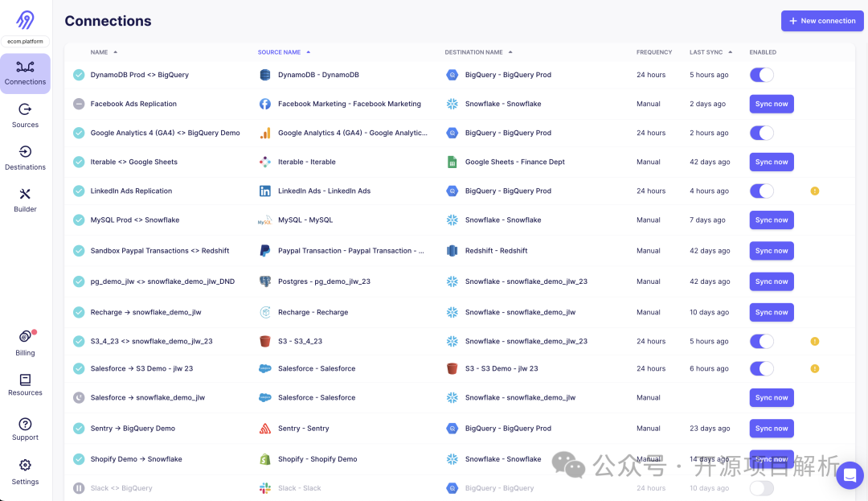Click warning icon on LinkedIn Ads Replication row
Screen dimensions: 868x501
pos(814,191)
